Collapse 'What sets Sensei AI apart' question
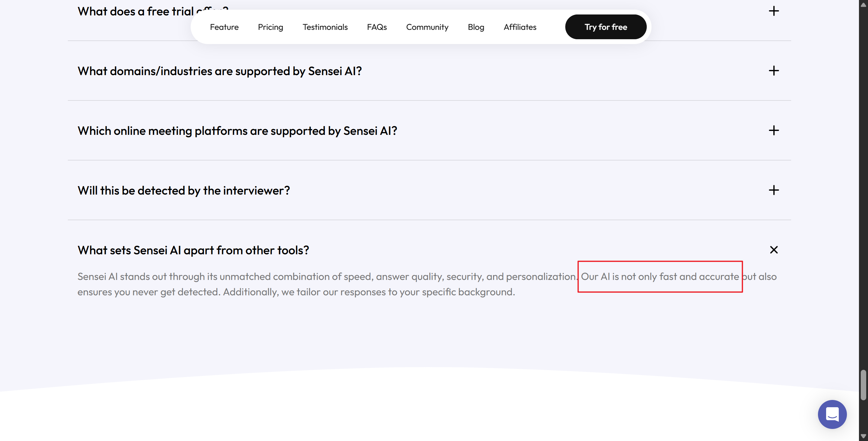 (193, 250)
